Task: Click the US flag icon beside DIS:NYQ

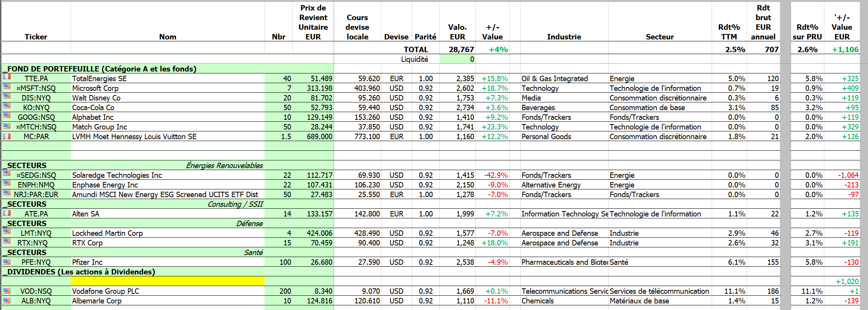Action: [x=7, y=96]
